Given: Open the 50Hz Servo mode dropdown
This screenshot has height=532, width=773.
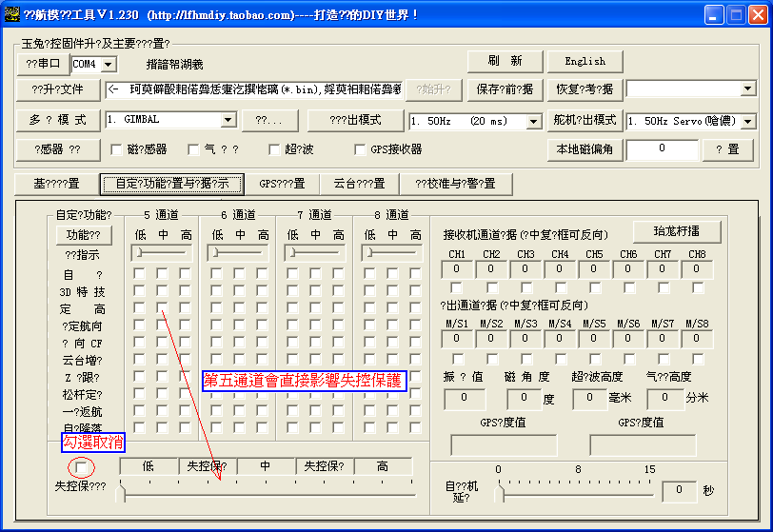Looking at the screenshot, I should [748, 121].
